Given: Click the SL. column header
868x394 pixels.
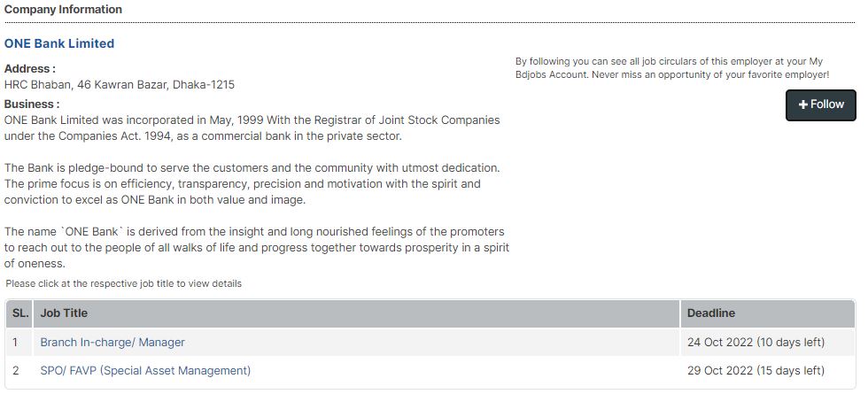Looking at the screenshot, I should pos(20,313).
